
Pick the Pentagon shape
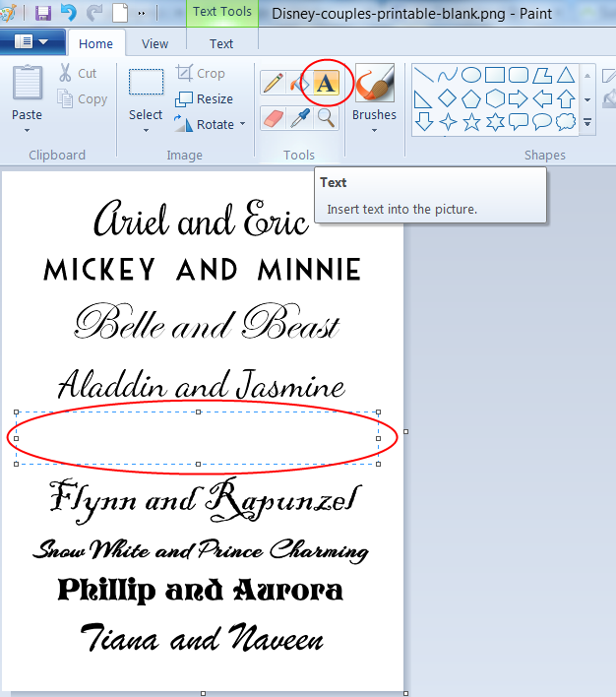[x=471, y=98]
